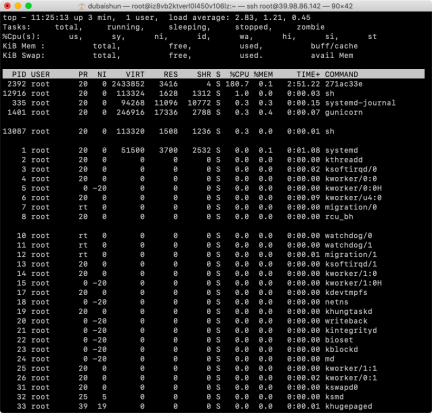The width and height of the screenshot is (432, 413).
Task: Click the home folder icon in the title bar
Action: coord(82,6)
